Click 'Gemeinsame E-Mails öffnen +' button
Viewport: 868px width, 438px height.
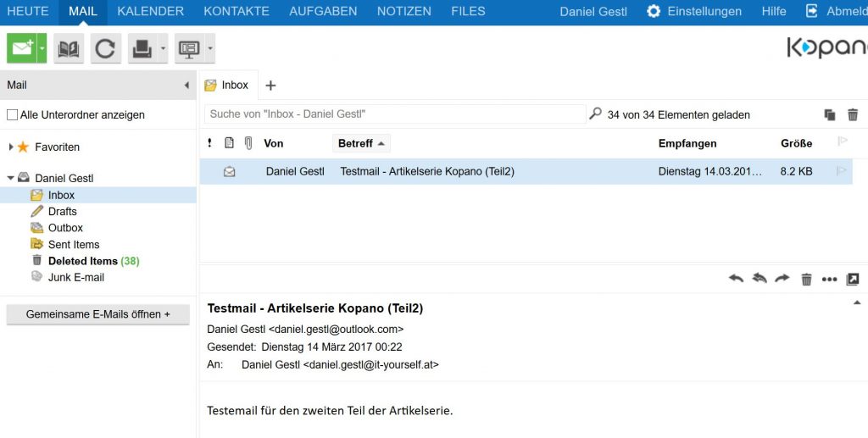coord(98,314)
